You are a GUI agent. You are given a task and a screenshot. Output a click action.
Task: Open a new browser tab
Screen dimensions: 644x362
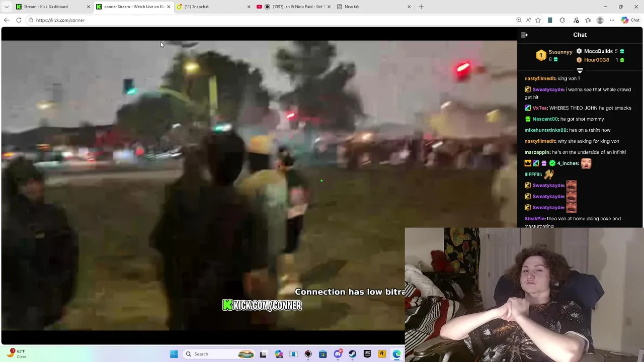pos(421,7)
